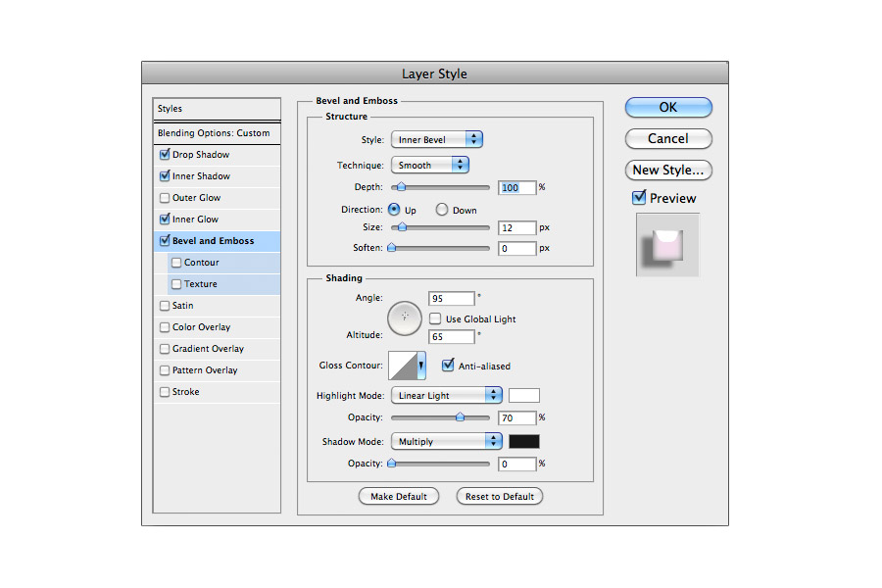Enable the Outer Glow checkbox
The image size is (882, 588).
coord(165,198)
